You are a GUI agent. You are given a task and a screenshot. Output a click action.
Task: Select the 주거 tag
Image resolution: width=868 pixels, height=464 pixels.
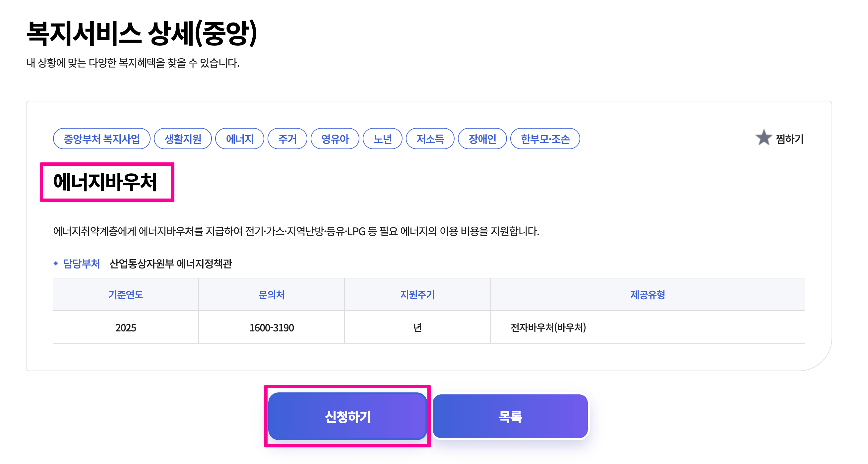(287, 139)
